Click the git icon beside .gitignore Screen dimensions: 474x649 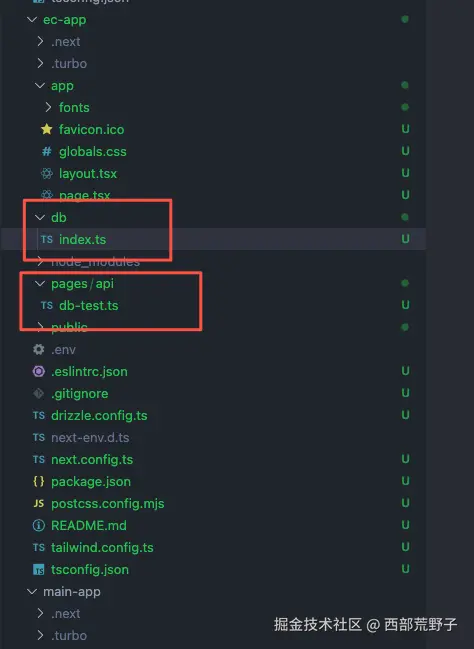tap(39, 393)
